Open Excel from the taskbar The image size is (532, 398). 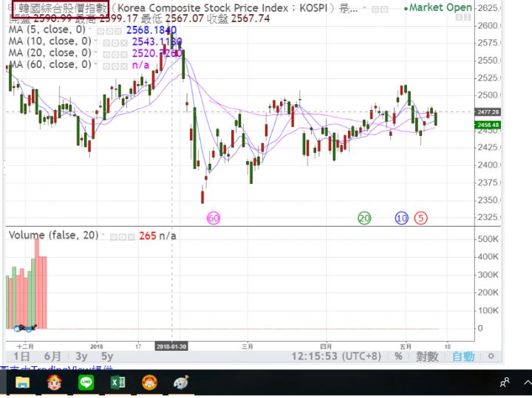118,383
